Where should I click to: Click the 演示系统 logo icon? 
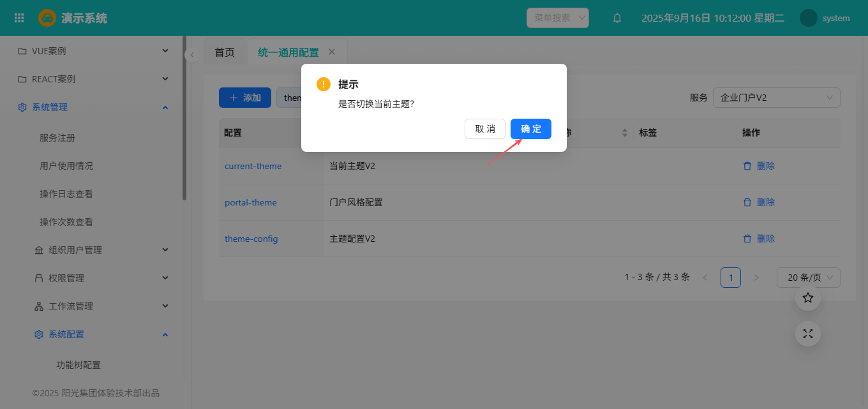tap(47, 18)
